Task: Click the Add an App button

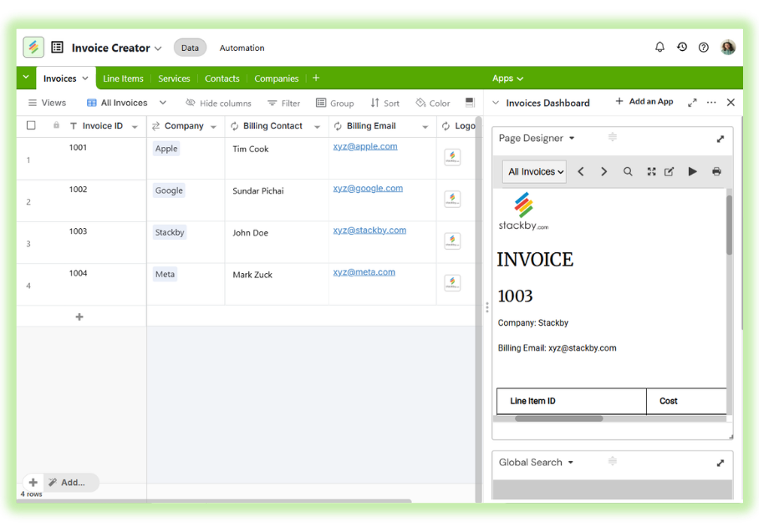Action: (x=644, y=102)
